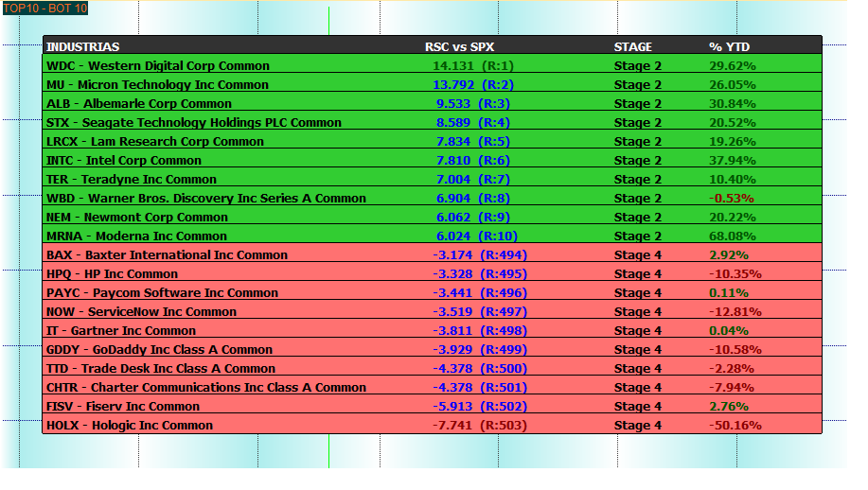The height and width of the screenshot is (490, 868).
Task: Click RSC value 7.810 (R:6)
Action: [472, 161]
